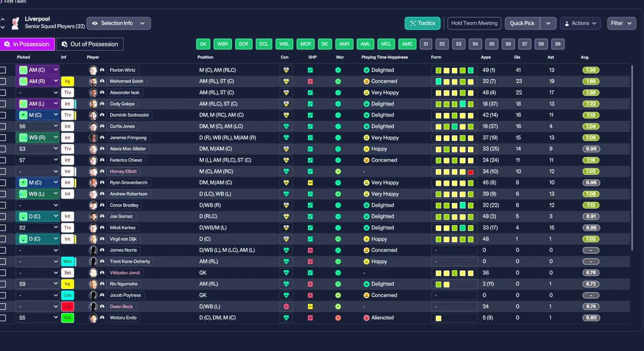Select the AMC position slot
Screen dimensions: 644x351
click(408, 44)
